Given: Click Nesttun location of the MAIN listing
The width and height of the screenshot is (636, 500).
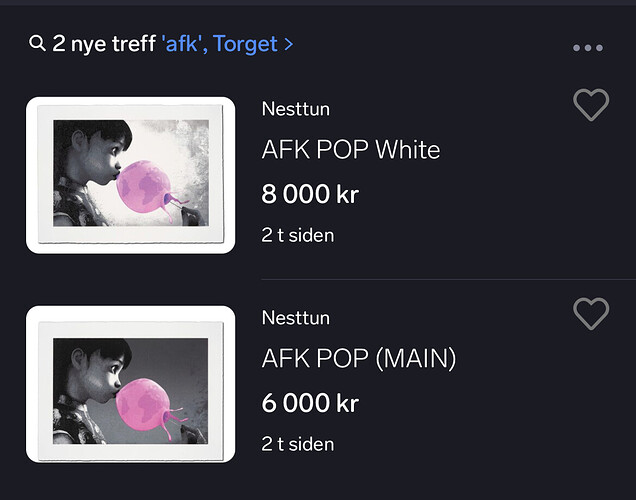Looking at the screenshot, I should (296, 318).
